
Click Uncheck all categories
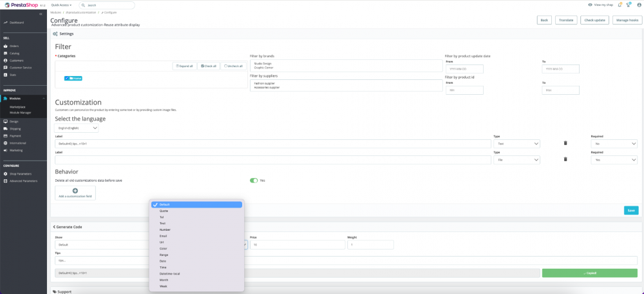(x=233, y=66)
